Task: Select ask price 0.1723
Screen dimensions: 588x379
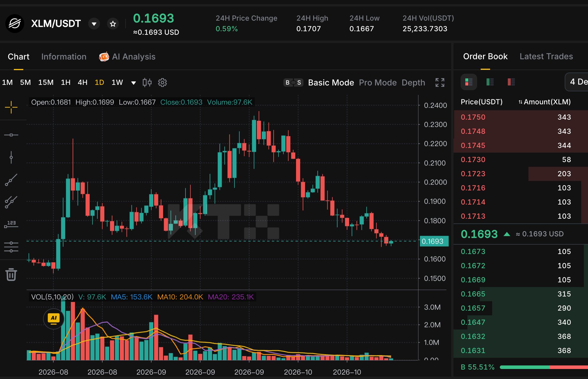Action: point(473,174)
